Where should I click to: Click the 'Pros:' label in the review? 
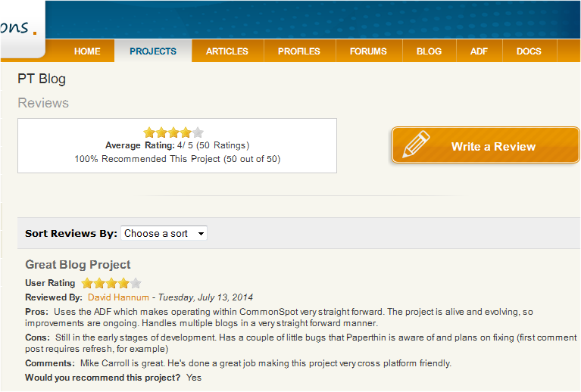pos(36,312)
